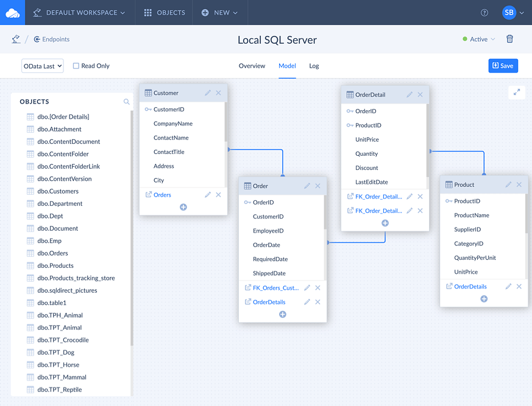Click the help question mark icon
The image size is (532, 406).
click(x=484, y=13)
